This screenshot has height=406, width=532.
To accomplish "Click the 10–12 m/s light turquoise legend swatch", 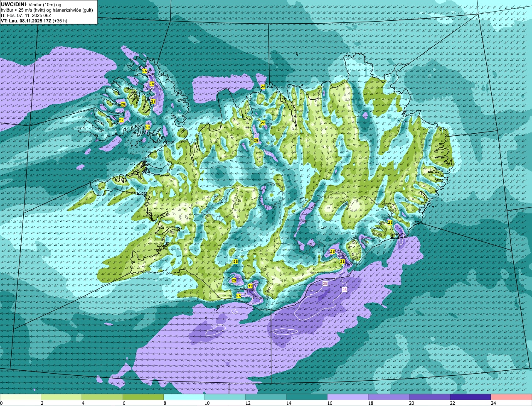I will tap(225, 397).
